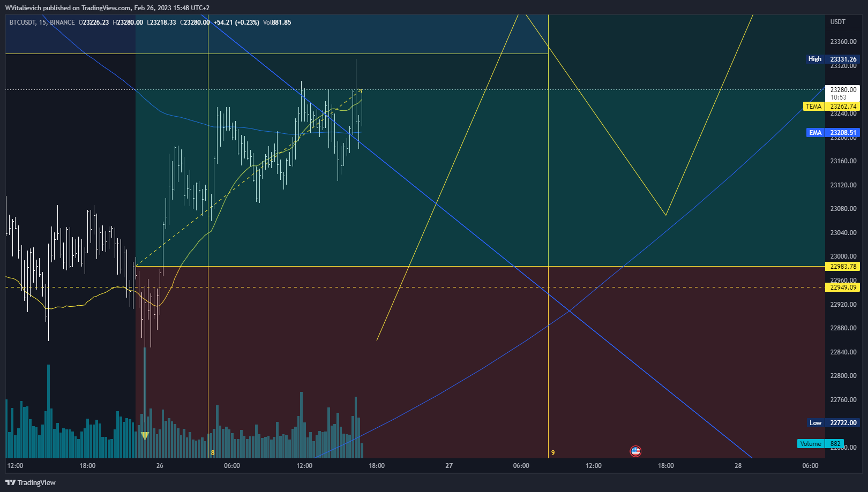Image resolution: width=868 pixels, height=492 pixels.
Task: Click the 22800.00 price axis label
Action: click(843, 376)
